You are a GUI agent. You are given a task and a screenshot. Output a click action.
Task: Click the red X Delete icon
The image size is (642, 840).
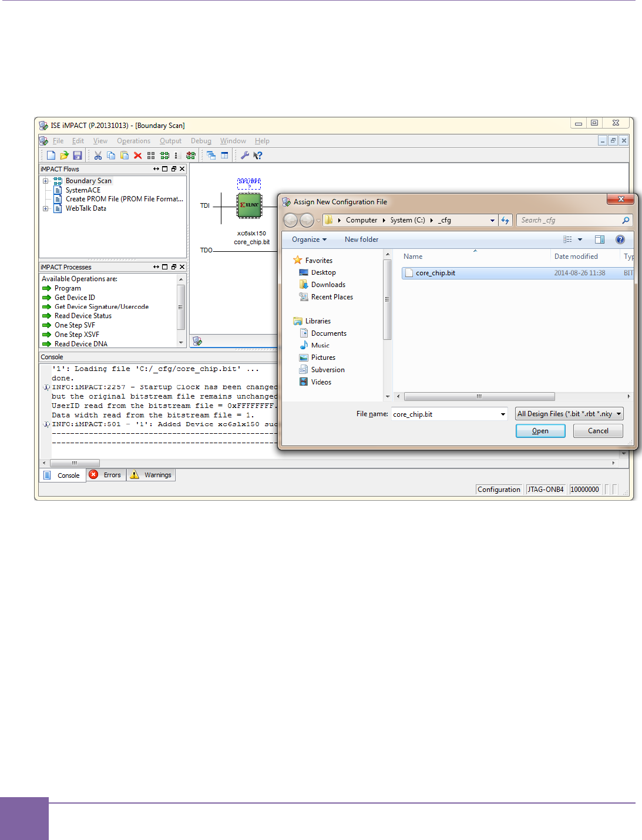coord(137,156)
